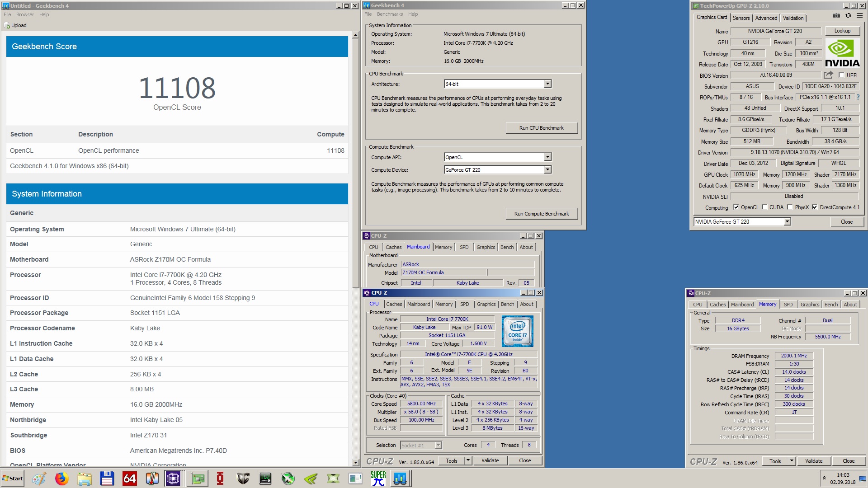The width and height of the screenshot is (868, 488).
Task: Open GPU-Z hamburger menu icon
Action: pos(859,16)
